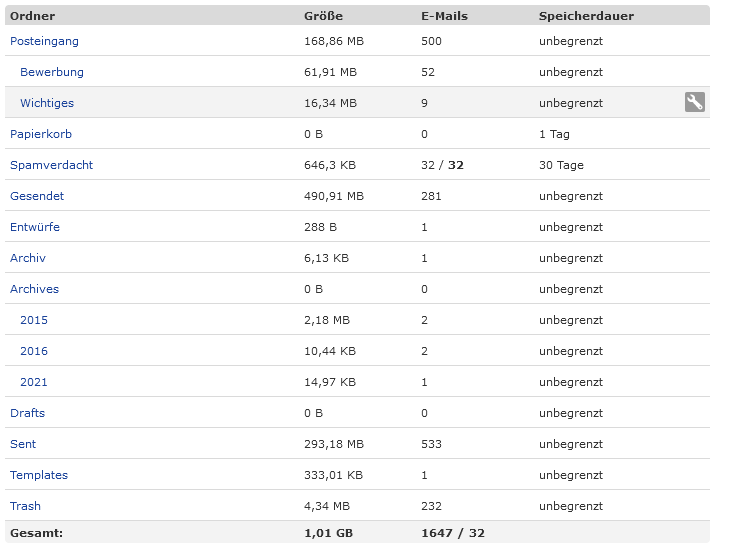
Task: Open the Posteingang folder
Action: click(x=44, y=41)
